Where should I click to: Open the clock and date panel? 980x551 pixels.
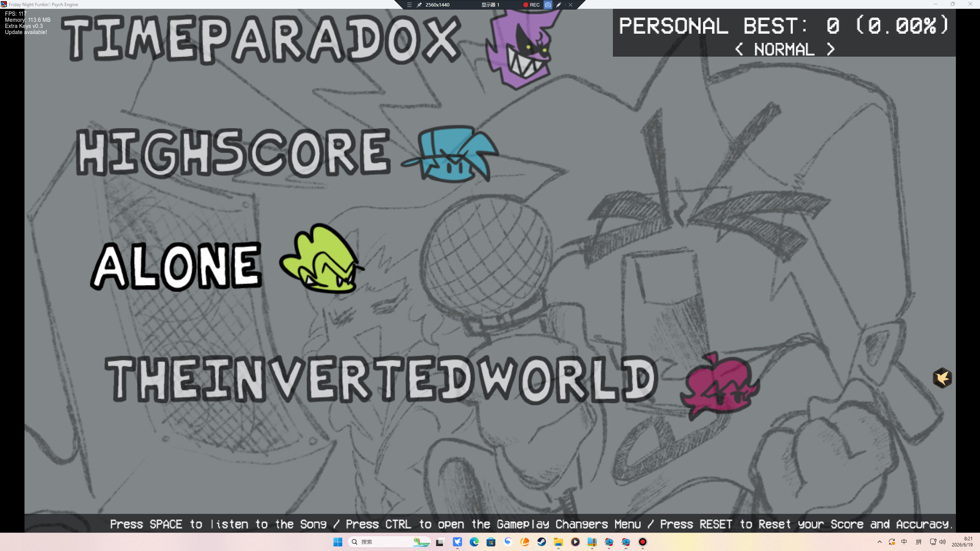962,542
